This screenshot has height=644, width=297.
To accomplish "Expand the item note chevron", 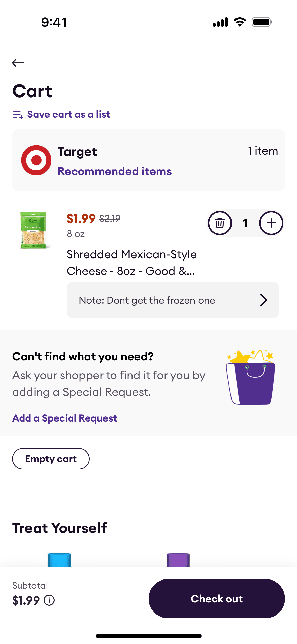I will click(x=263, y=300).
